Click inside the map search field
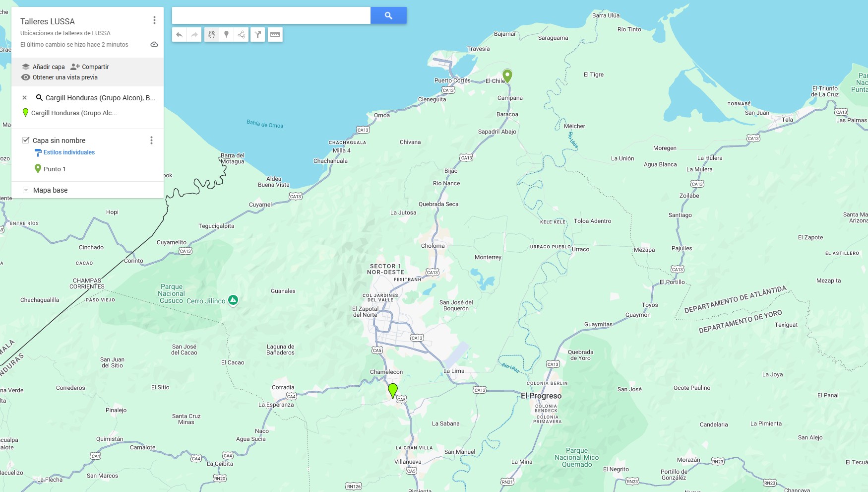 [x=270, y=15]
